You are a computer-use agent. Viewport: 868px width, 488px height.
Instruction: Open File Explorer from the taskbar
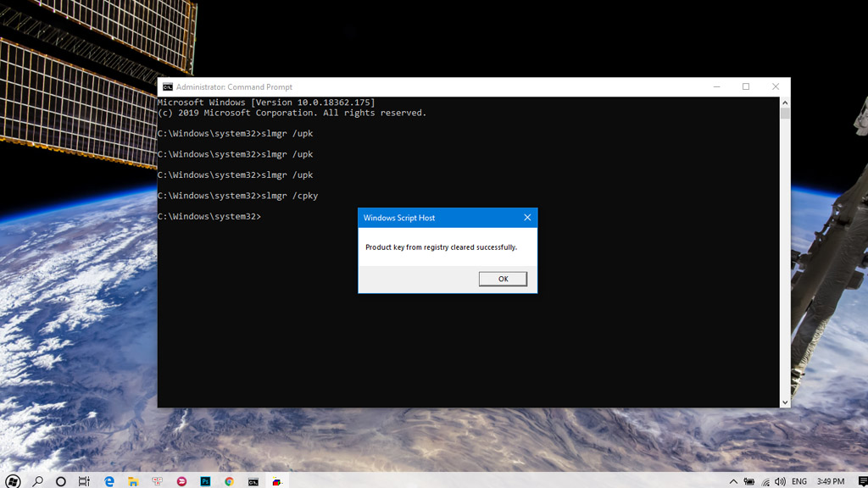[x=133, y=481]
